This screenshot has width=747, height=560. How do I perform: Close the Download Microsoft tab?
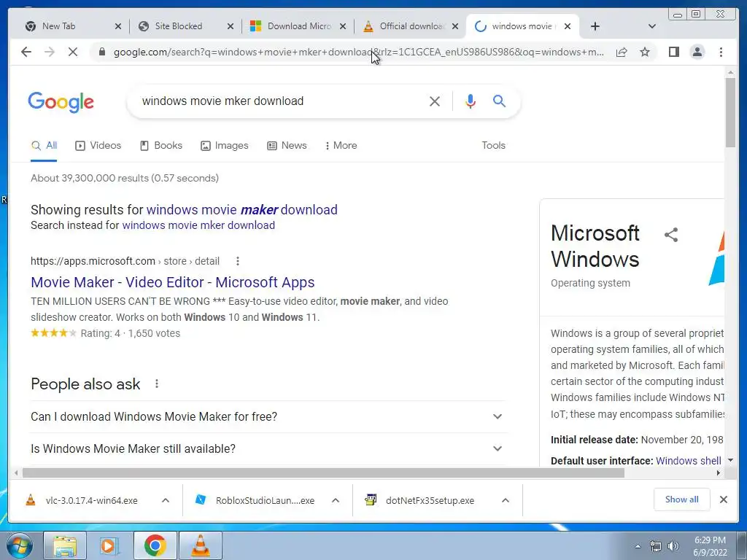pyautogui.click(x=343, y=27)
